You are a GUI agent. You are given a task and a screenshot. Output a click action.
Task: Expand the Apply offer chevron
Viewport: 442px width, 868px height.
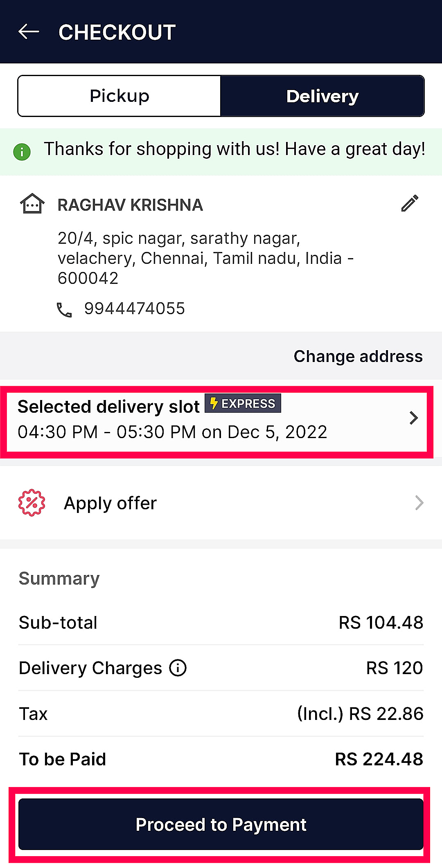click(419, 503)
